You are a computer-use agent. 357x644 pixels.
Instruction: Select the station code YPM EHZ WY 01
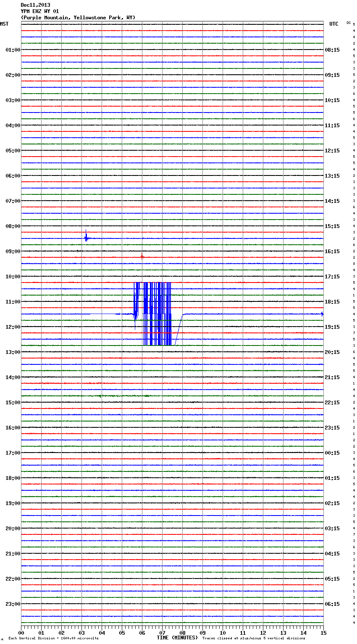coord(39,11)
